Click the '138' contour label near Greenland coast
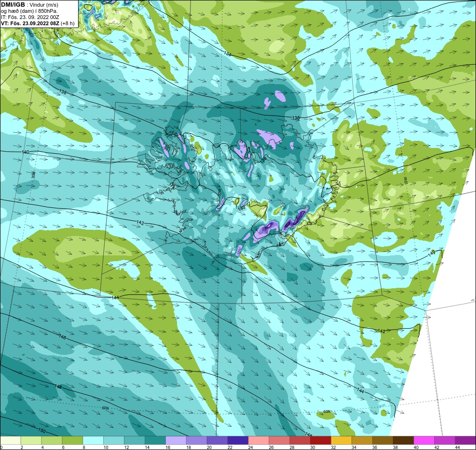Image resolution: width=476 pixels, height=450 pixels. [63, 92]
